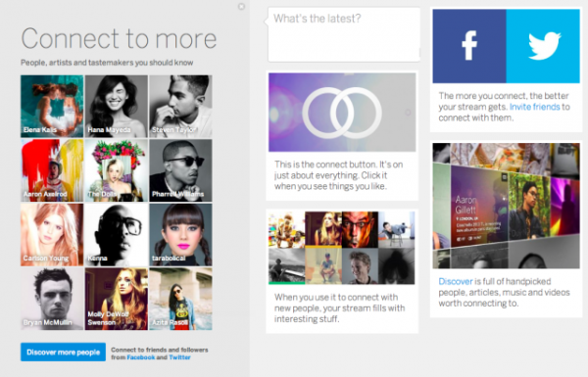Open the Twitter link under Connect to friends
Viewport: 588px width, 377px height.
[x=179, y=357]
